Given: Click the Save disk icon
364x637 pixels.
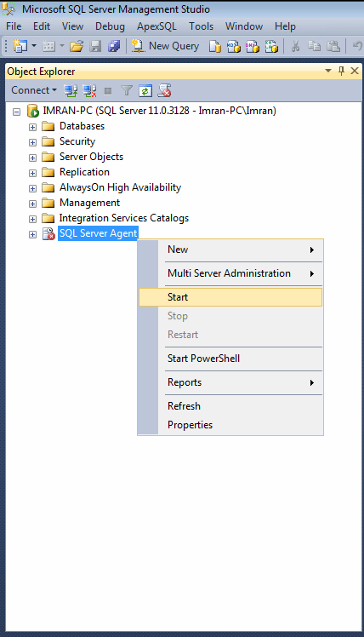Looking at the screenshot, I should 95,46.
